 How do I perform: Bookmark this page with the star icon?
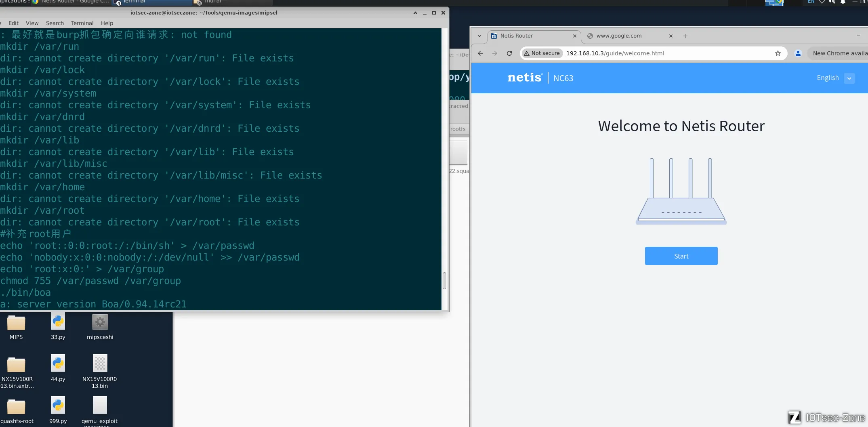pyautogui.click(x=778, y=53)
